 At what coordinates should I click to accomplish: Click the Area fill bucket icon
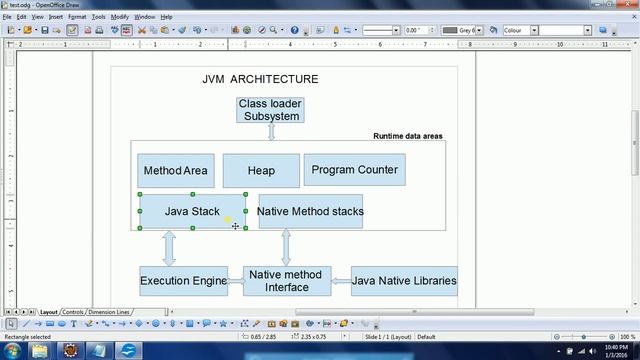pyautogui.click(x=493, y=30)
